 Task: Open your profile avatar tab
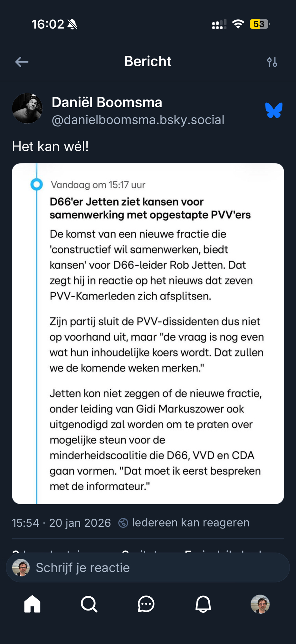pyautogui.click(x=260, y=604)
